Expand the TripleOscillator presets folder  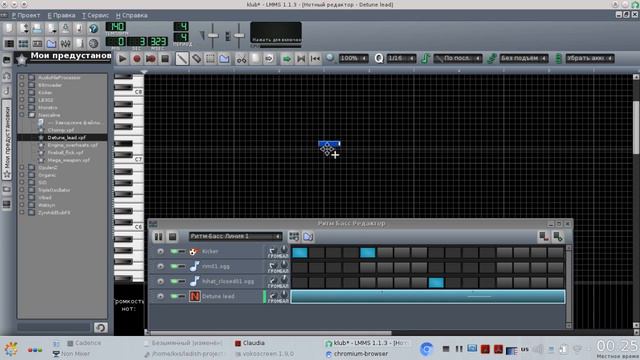pyautogui.click(x=22, y=190)
